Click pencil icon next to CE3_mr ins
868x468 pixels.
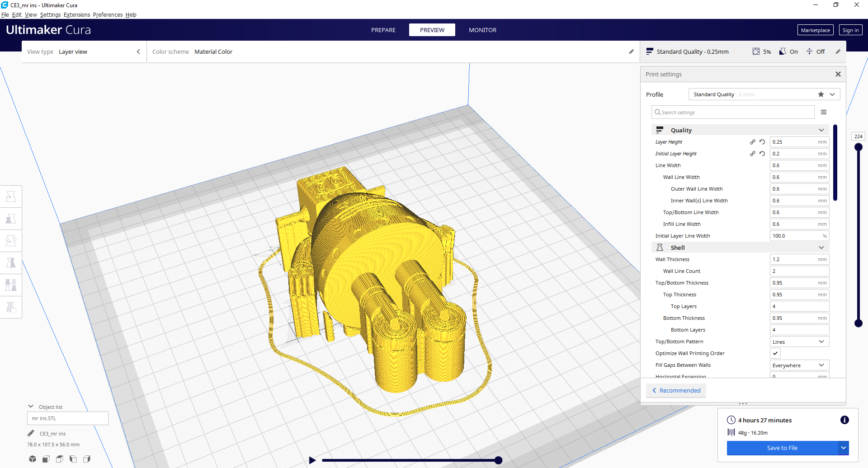[31, 433]
